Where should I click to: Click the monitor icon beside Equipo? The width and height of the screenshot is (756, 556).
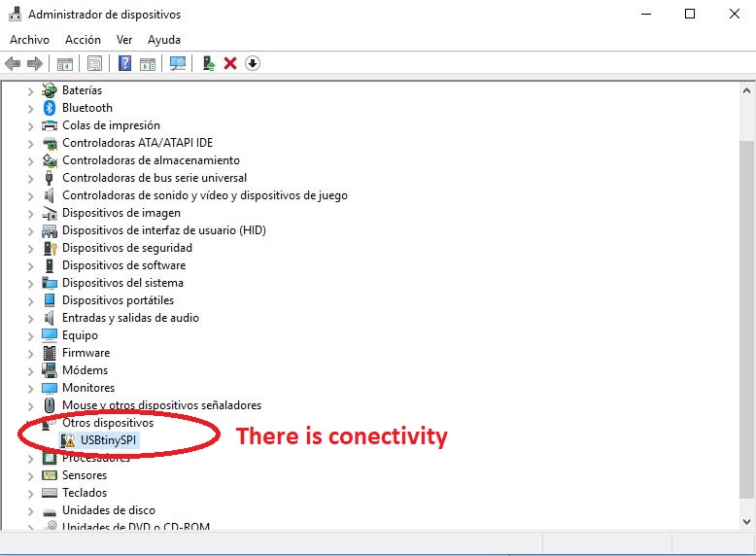pos(50,335)
